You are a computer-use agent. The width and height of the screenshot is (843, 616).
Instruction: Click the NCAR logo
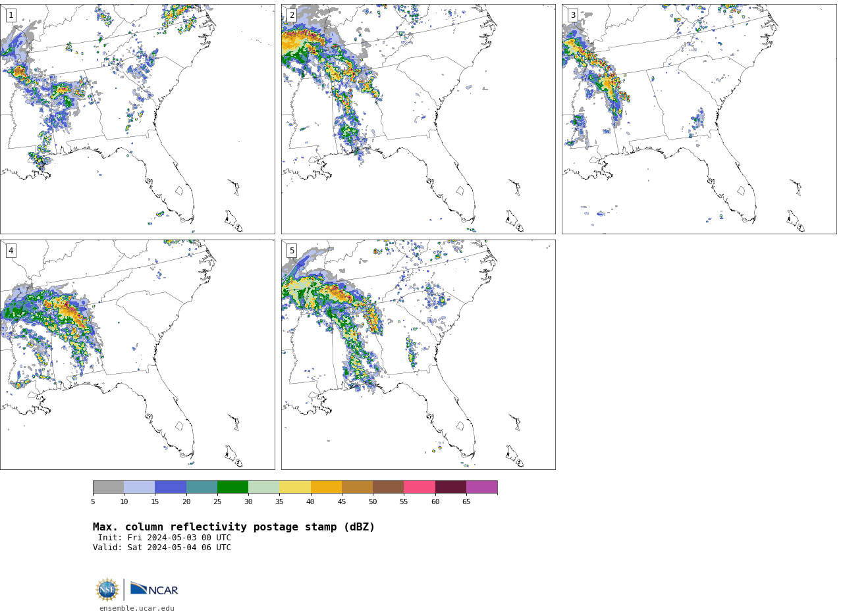pos(154,589)
